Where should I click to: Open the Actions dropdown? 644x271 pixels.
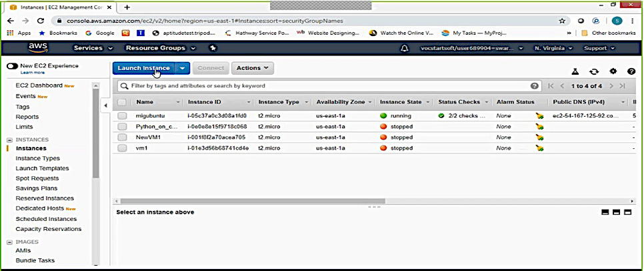pos(253,68)
